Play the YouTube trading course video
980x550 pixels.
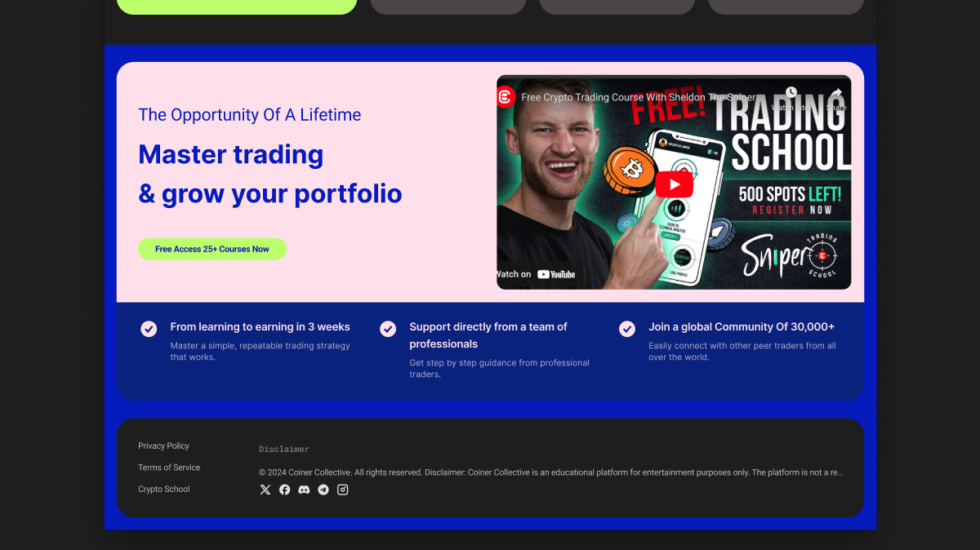674,184
